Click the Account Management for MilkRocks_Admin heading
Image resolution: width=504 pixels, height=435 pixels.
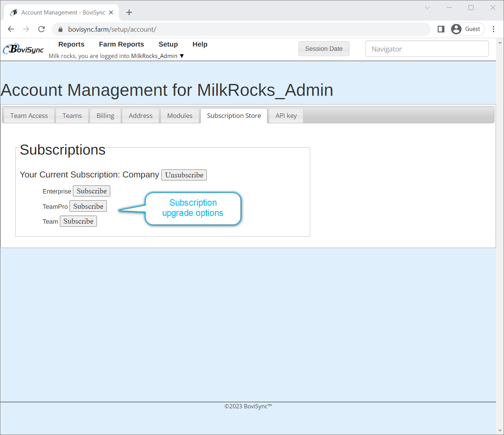coord(167,90)
